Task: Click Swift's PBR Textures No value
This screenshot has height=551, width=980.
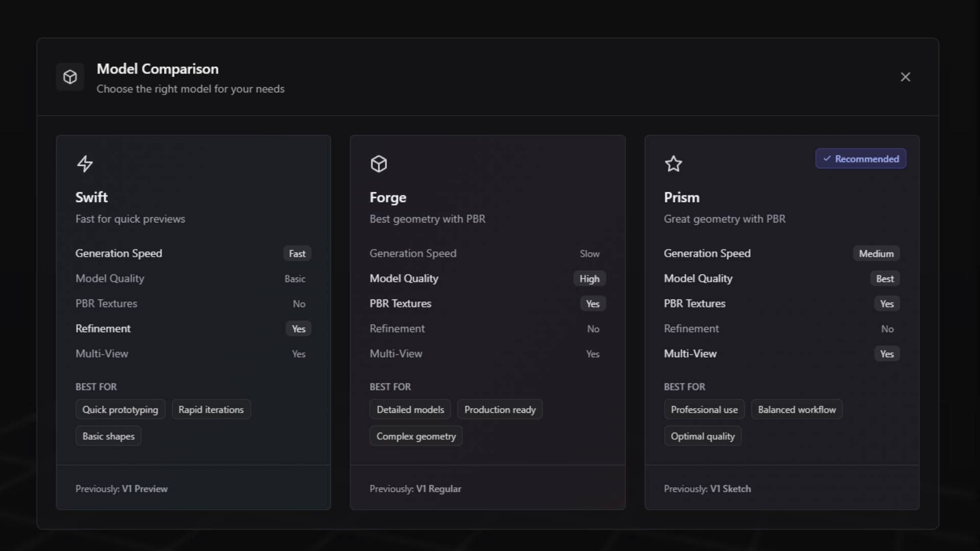Action: click(x=299, y=304)
